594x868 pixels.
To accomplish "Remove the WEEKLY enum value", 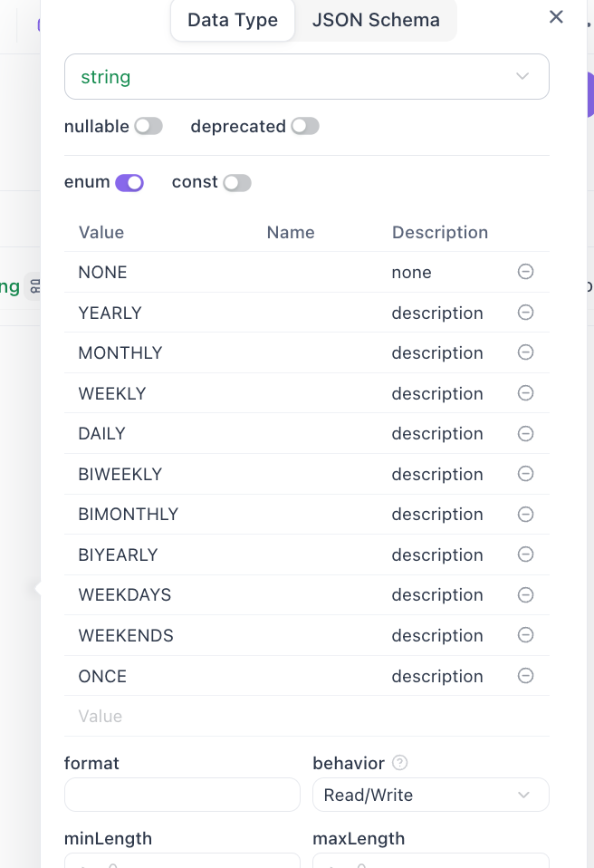I will (525, 393).
